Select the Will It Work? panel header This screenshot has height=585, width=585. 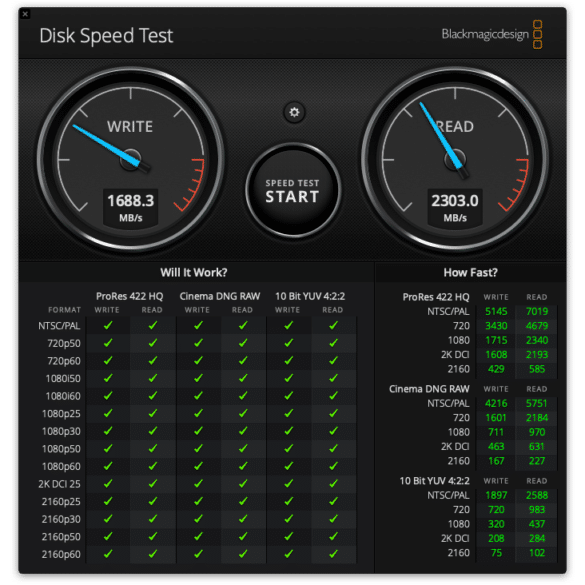tap(194, 272)
